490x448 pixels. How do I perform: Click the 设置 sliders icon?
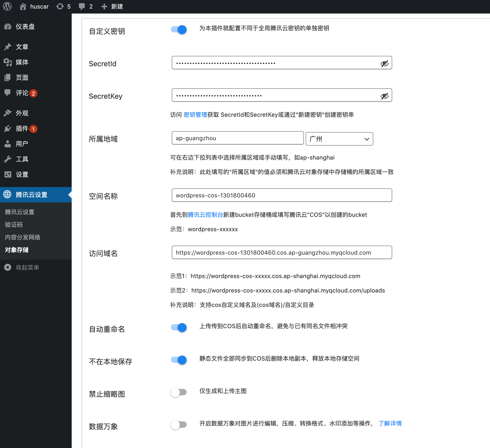click(8, 174)
